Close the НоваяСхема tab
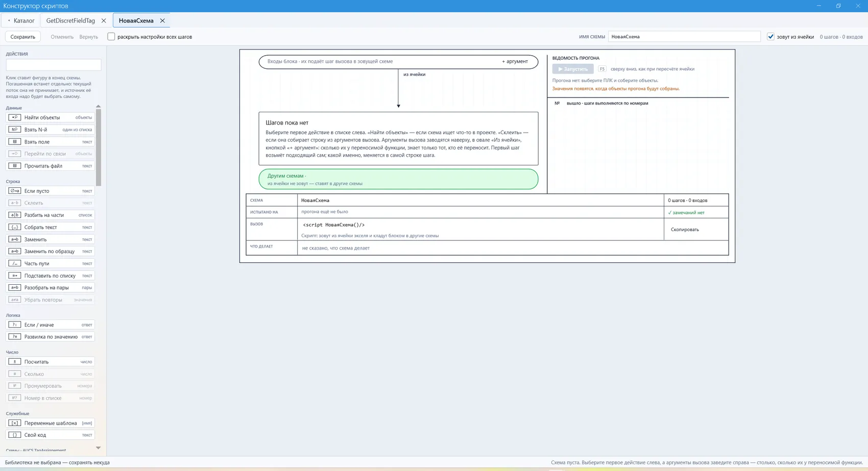 (162, 20)
